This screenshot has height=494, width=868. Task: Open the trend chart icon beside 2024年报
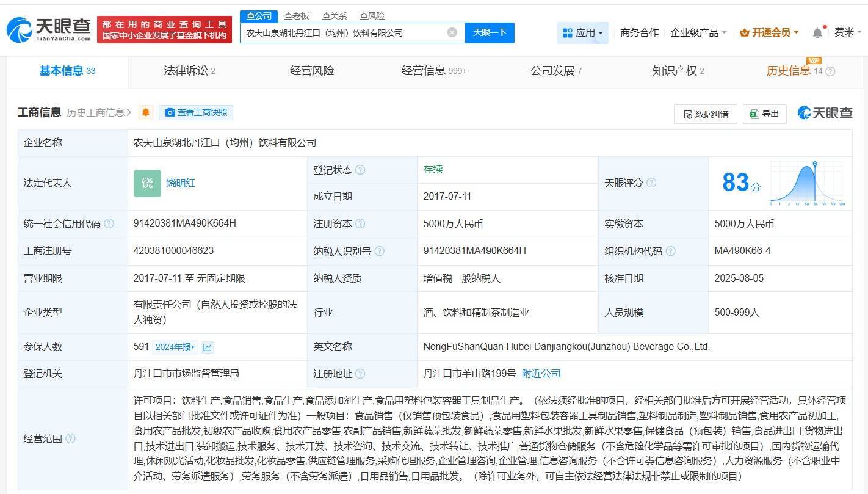point(208,347)
